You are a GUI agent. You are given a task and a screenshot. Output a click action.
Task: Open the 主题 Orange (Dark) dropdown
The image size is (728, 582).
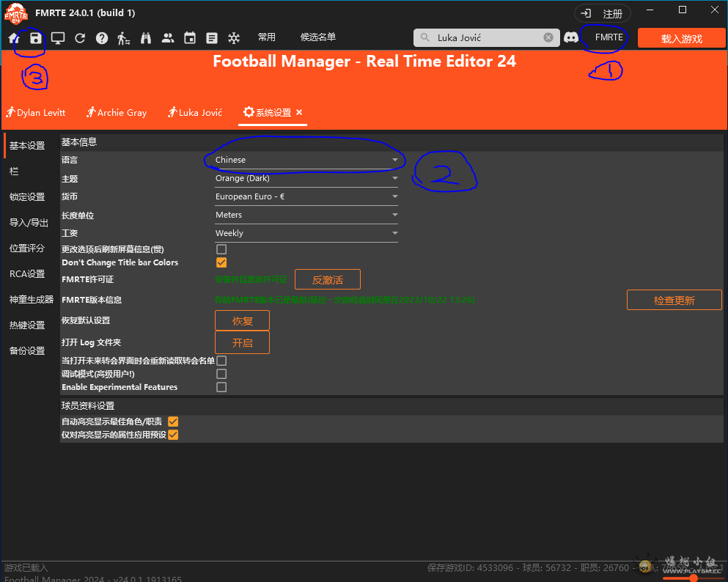tap(306, 178)
